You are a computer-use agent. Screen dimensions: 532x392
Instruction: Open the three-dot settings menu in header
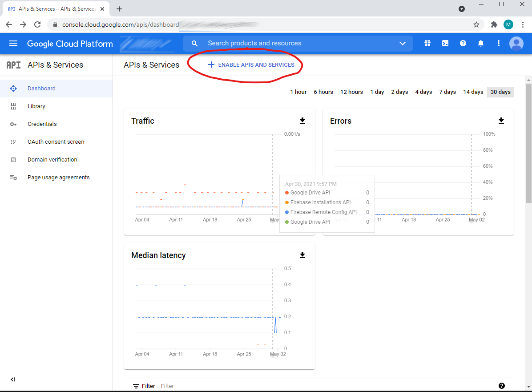click(x=499, y=43)
